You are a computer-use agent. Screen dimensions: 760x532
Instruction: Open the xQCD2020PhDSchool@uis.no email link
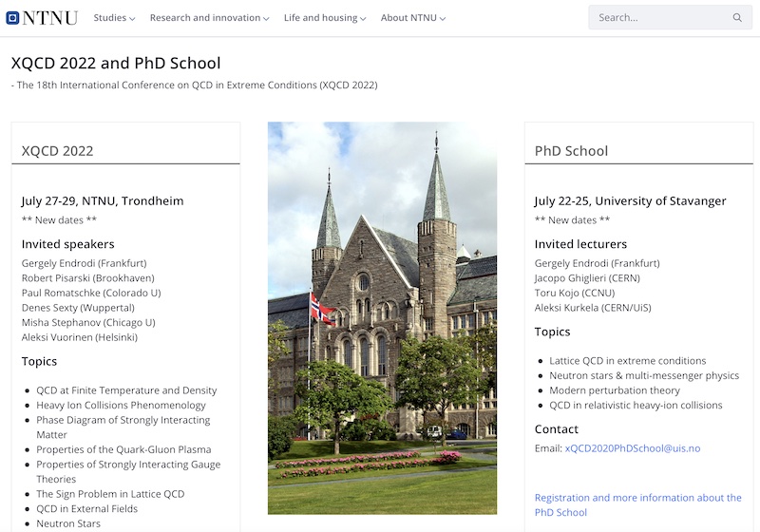click(x=633, y=448)
